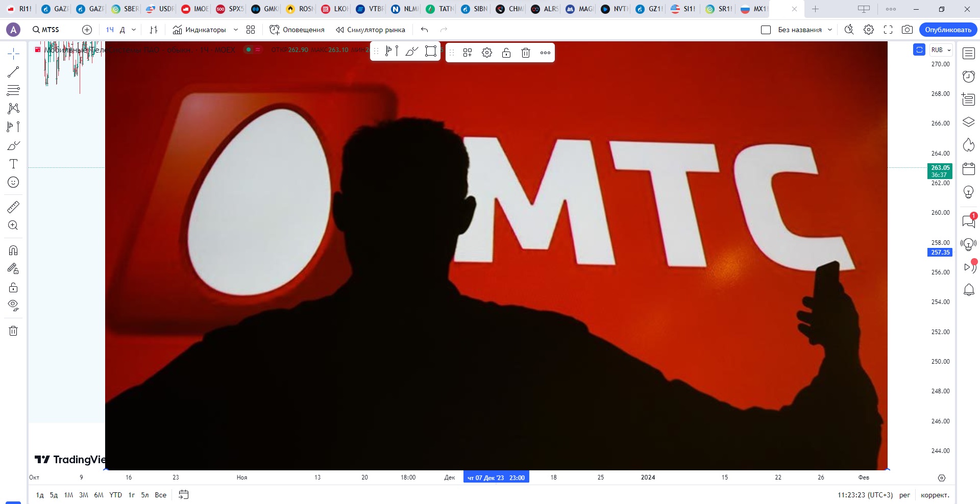This screenshot has width=980, height=504.
Task: Open the image drawing templates dropdown
Action: tap(468, 53)
